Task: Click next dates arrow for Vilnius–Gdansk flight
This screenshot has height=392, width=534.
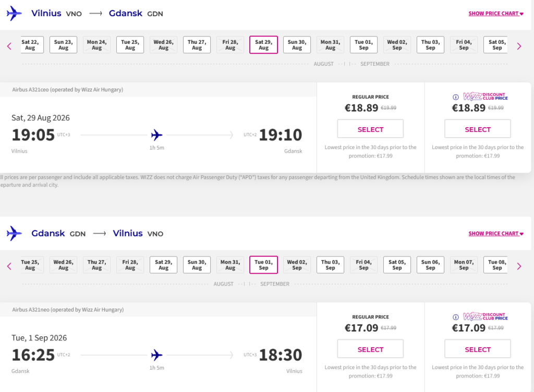Action: coord(518,46)
